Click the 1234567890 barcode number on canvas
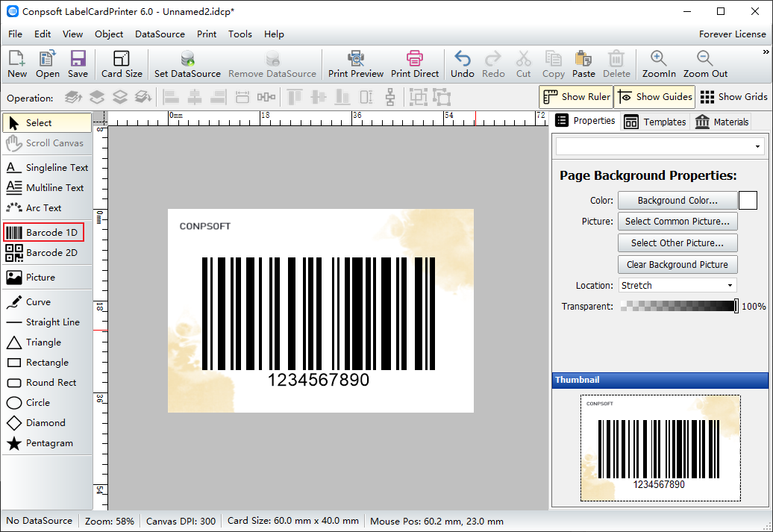773x532 pixels. [x=319, y=380]
